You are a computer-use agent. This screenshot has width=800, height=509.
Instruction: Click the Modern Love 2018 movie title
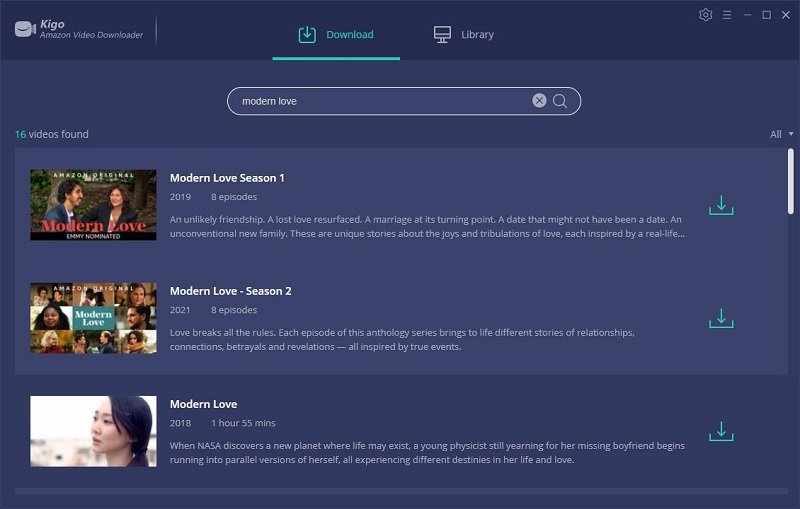point(203,404)
